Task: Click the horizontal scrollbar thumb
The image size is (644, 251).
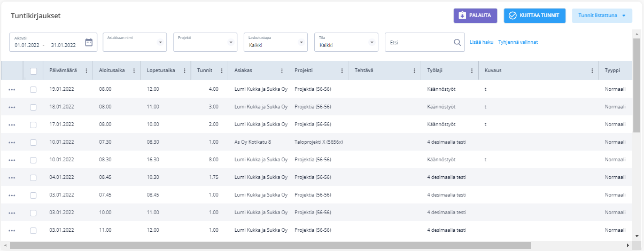Action: pyautogui.click(x=270, y=245)
